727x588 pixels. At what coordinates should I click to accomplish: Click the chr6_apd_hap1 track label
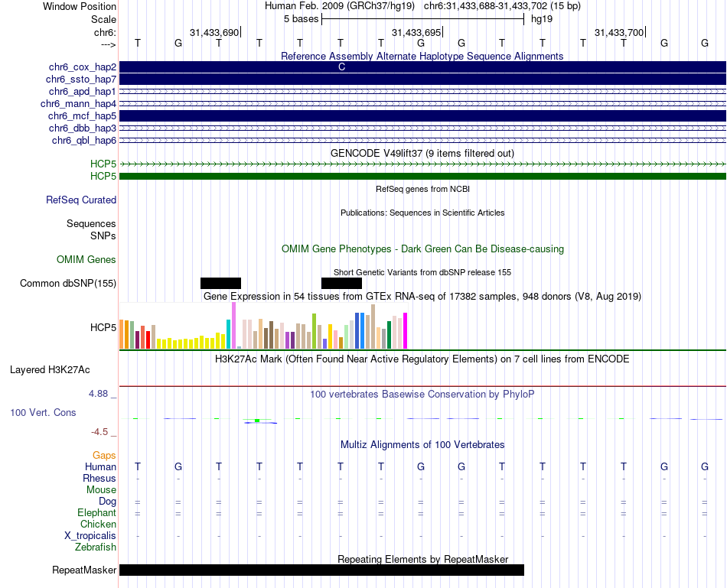point(83,91)
